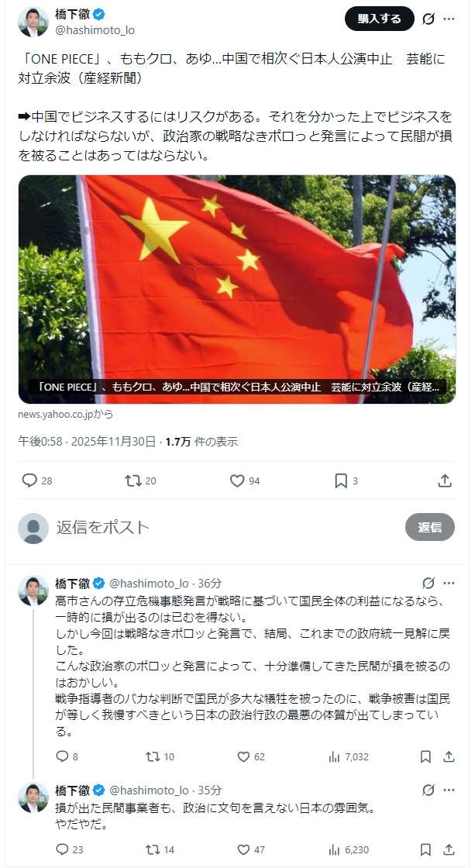Repost the 36分 reply with 10 reposts
The width and height of the screenshot is (475, 868).
pos(152,756)
